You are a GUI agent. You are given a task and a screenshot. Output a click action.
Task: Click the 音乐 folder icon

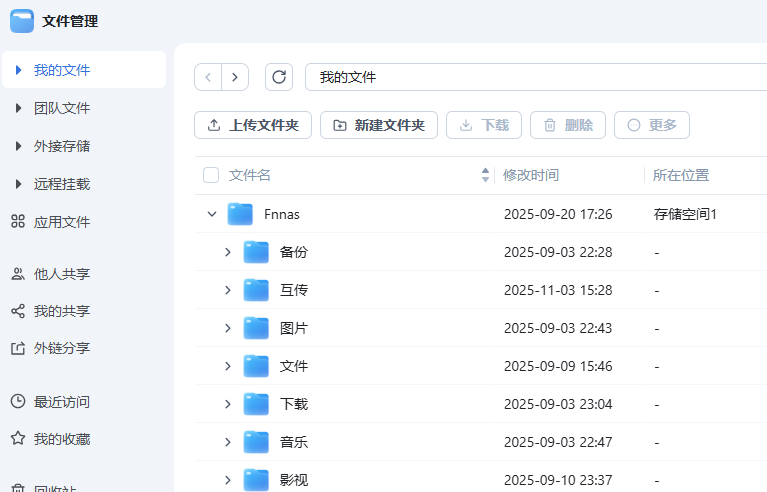(x=256, y=442)
